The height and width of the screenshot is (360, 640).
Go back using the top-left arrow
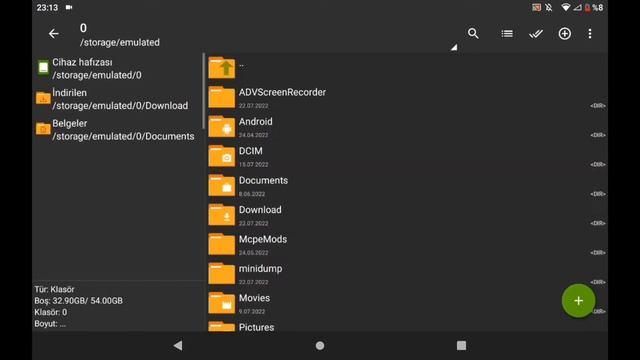click(53, 33)
